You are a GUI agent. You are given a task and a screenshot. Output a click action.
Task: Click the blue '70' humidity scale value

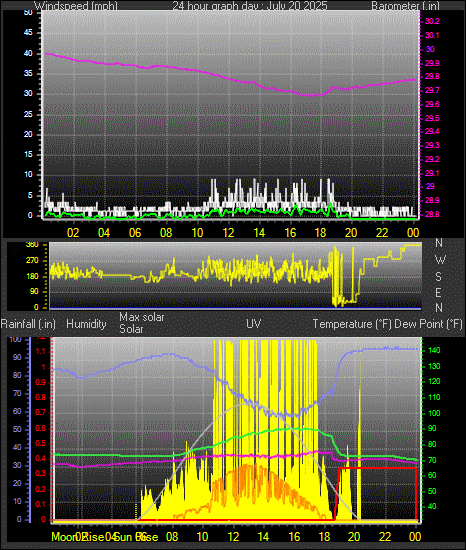(17, 394)
